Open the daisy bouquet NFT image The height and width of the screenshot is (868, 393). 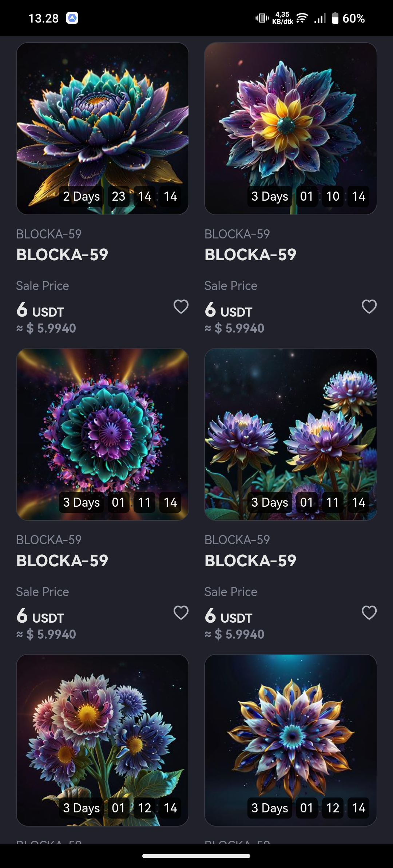point(103,731)
